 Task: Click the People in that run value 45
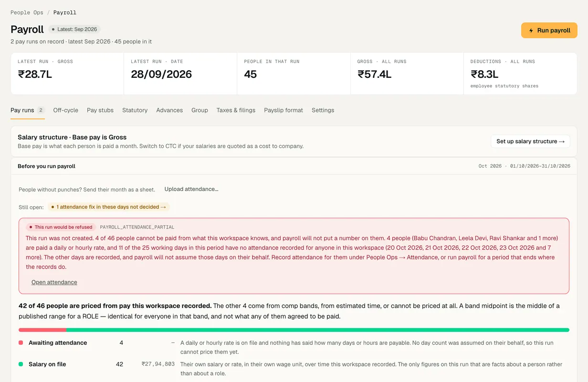[250, 74]
